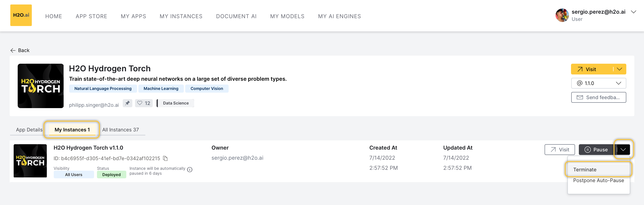Open the version 1.1.0 dropdown
644x205 pixels.
[599, 83]
